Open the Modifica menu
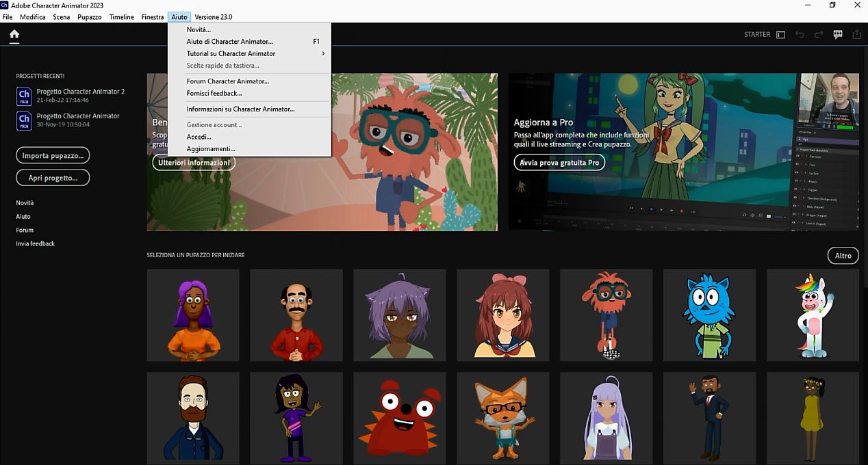This screenshot has height=465, width=868. (x=33, y=17)
